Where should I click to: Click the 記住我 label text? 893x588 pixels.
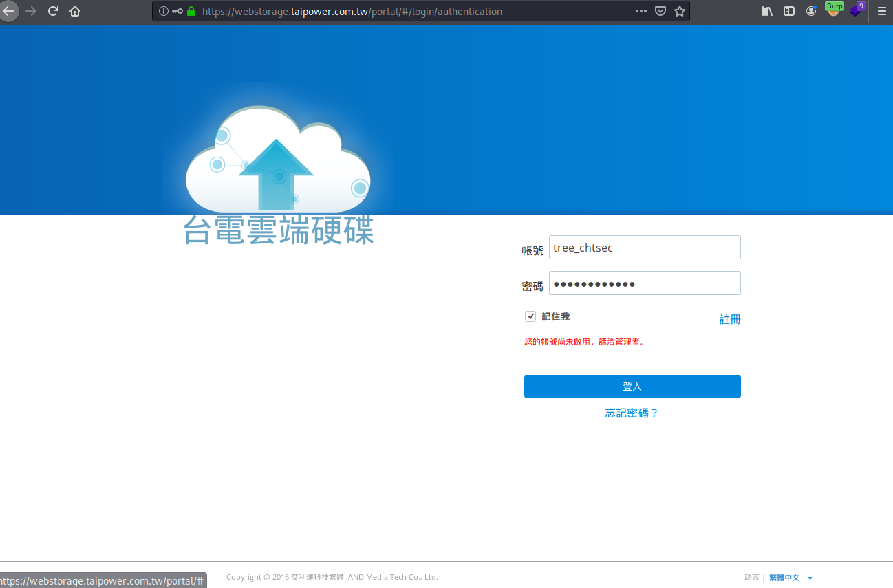point(556,316)
